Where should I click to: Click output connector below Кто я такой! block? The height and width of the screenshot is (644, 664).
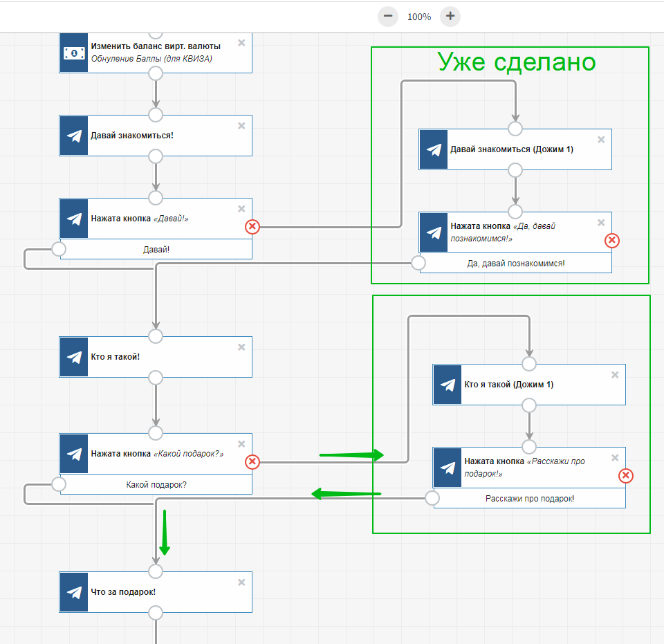[x=156, y=378]
